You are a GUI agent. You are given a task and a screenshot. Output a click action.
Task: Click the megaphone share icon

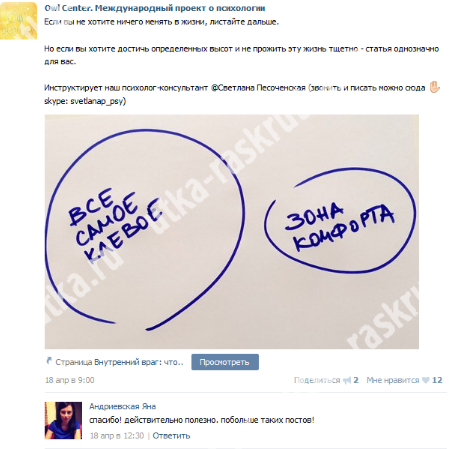click(347, 380)
